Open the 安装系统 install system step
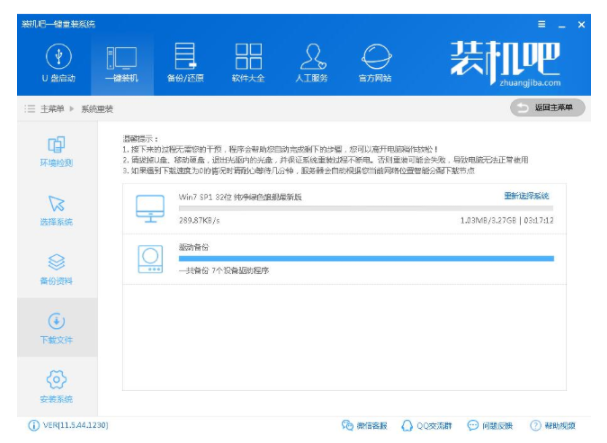The image size is (607, 443). [57, 387]
